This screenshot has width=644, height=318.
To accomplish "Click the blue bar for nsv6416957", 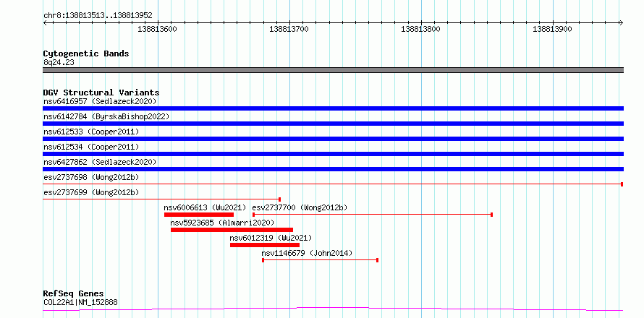I will click(x=333, y=108).
